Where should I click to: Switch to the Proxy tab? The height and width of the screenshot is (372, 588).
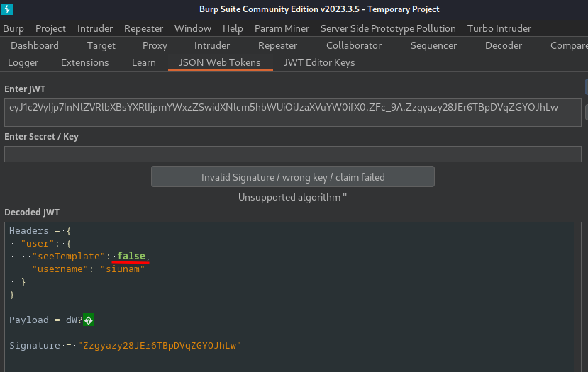click(155, 46)
